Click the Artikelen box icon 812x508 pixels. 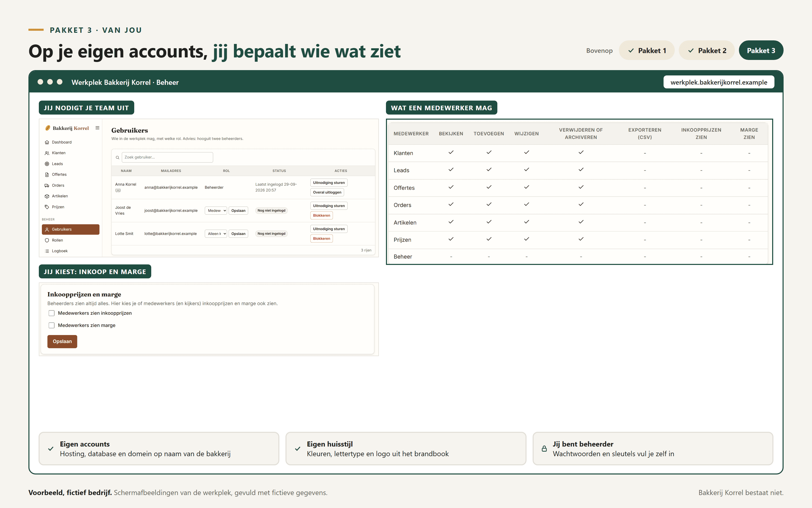(x=47, y=196)
